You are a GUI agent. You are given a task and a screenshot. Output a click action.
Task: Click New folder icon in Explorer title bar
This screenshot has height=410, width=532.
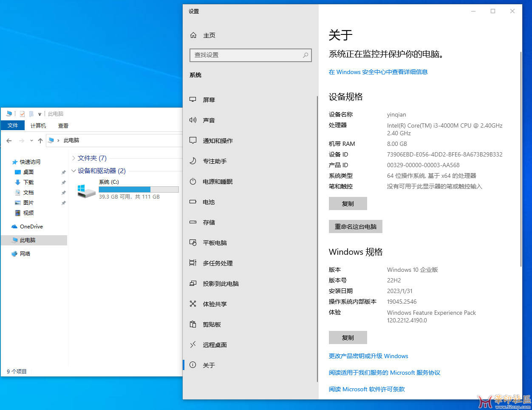pyautogui.click(x=31, y=114)
